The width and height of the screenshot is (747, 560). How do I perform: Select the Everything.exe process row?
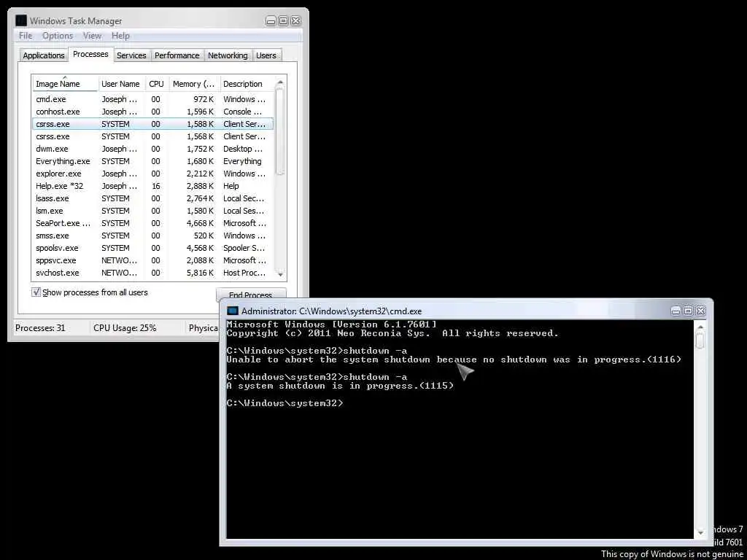click(x=153, y=161)
